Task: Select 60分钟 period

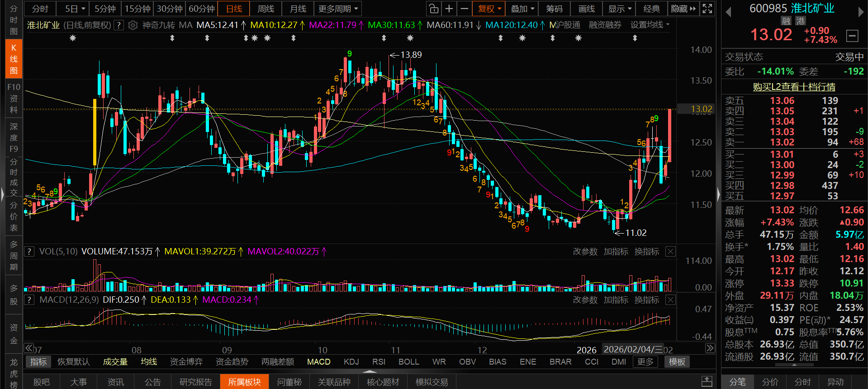Action: pyautogui.click(x=202, y=9)
